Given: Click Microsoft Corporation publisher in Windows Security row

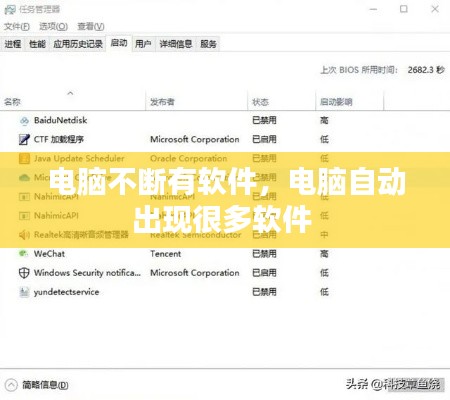Looking at the screenshot, I should coord(195,273).
